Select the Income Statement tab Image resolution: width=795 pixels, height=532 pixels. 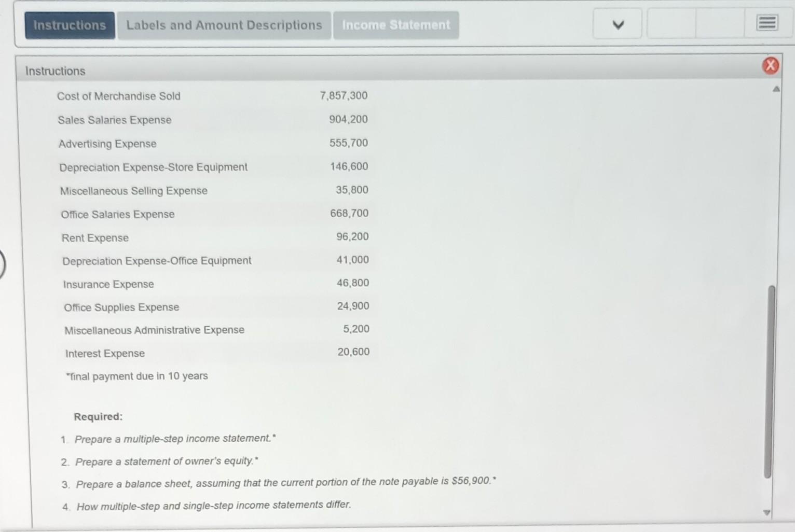click(x=396, y=24)
